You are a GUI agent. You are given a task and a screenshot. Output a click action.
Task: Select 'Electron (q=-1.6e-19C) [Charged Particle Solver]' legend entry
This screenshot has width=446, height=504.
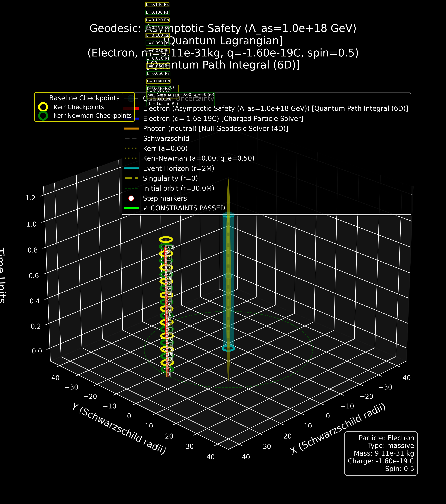223,119
